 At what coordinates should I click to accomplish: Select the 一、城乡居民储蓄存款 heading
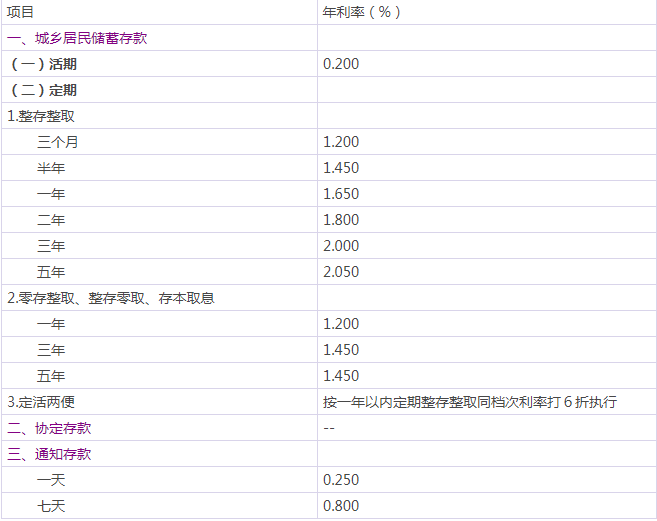[x=77, y=38]
